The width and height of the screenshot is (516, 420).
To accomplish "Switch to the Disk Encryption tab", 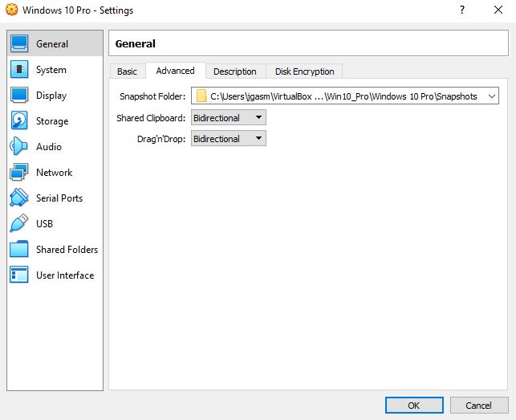I will pyautogui.click(x=304, y=71).
